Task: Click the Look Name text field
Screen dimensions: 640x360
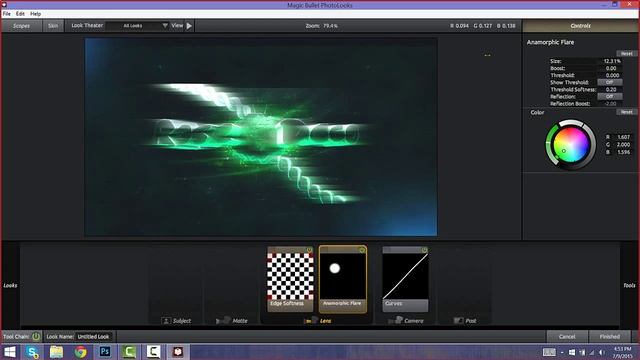Action: point(93,337)
